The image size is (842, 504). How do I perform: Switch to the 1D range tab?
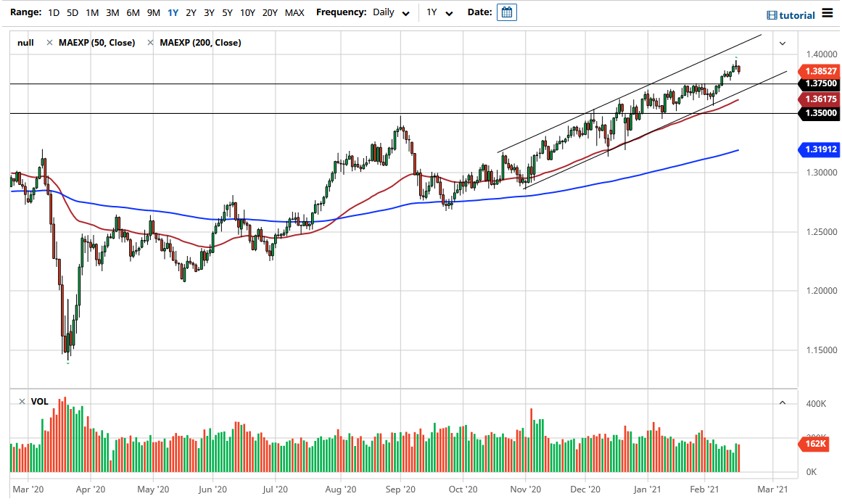tap(52, 12)
